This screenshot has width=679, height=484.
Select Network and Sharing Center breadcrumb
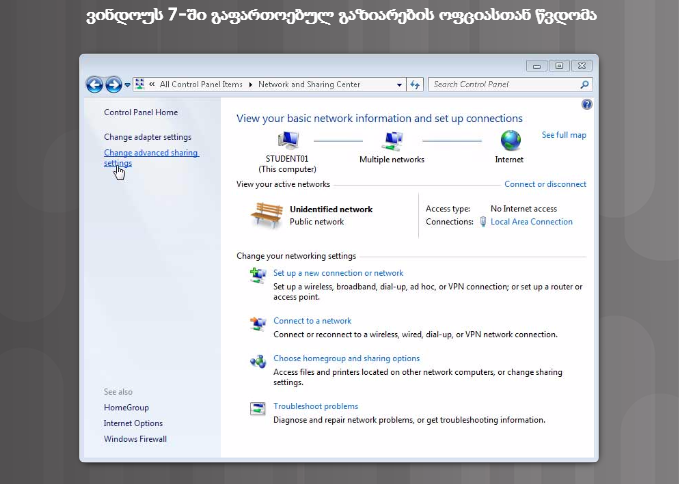click(x=309, y=85)
